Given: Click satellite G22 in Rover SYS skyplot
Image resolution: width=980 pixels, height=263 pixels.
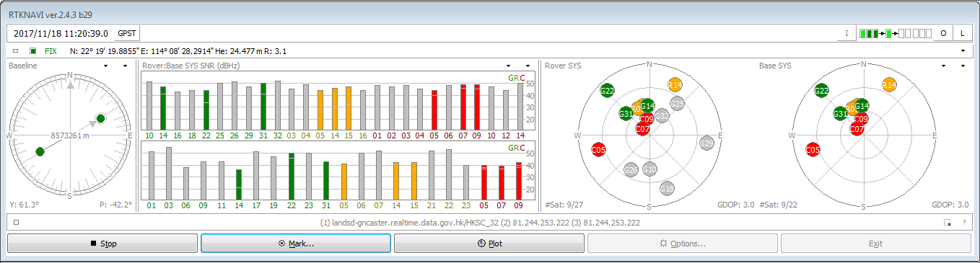Looking at the screenshot, I should 607,91.
